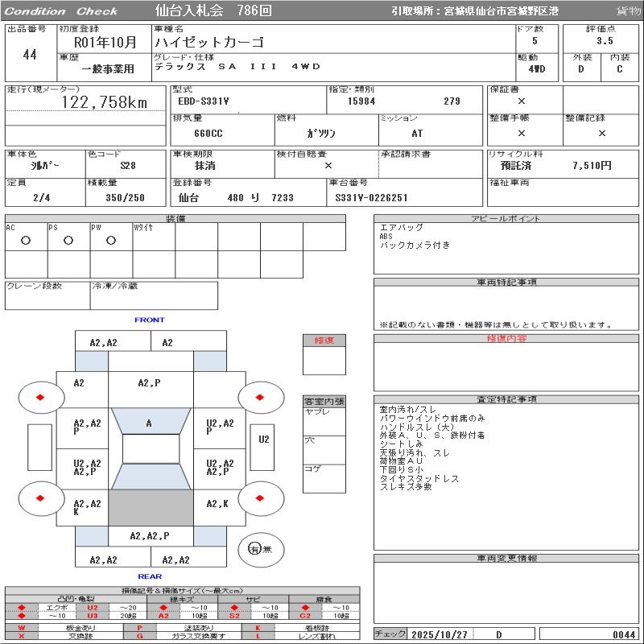Click the red G glass-replacement code in legend

click(x=140, y=636)
